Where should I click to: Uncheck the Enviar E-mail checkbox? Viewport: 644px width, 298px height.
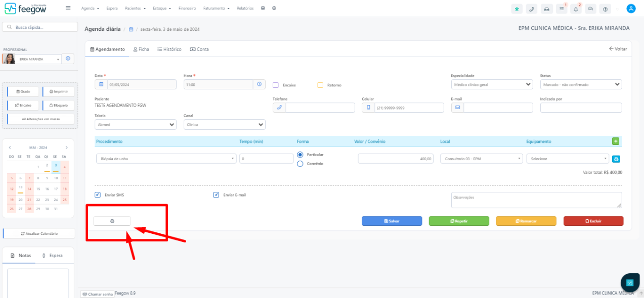pos(216,195)
